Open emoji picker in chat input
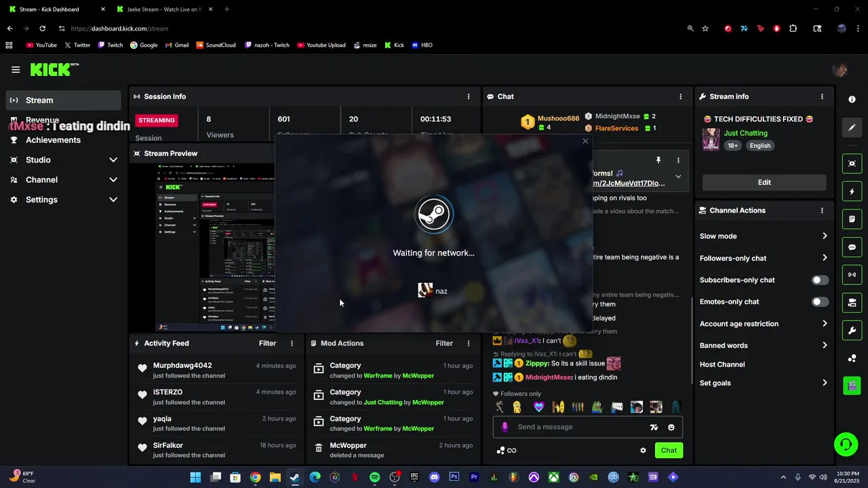The height and width of the screenshot is (488, 868). point(671,427)
